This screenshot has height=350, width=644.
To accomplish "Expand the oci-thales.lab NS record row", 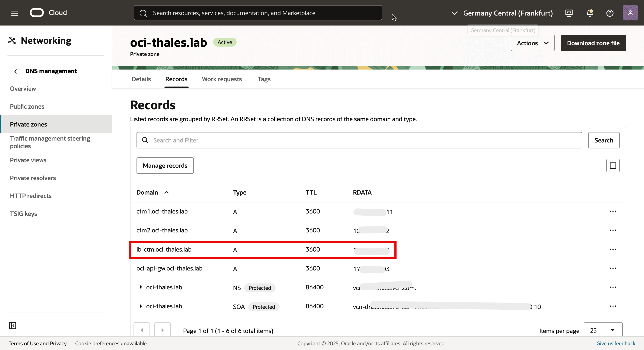I will (x=141, y=287).
